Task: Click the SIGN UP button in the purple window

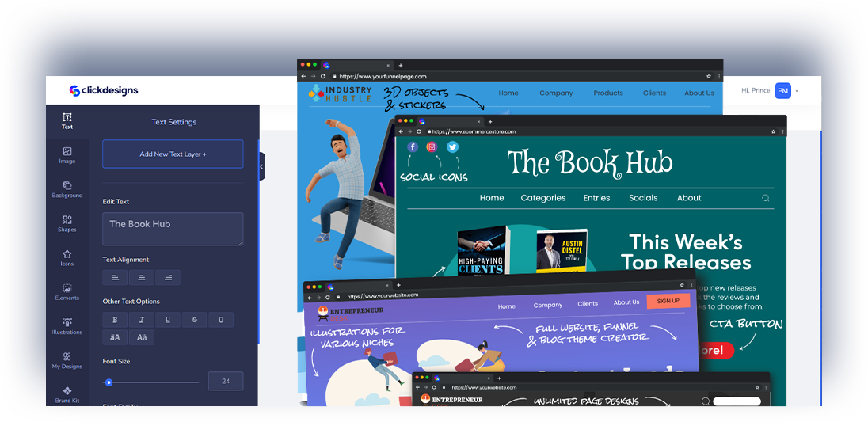Action: (668, 301)
